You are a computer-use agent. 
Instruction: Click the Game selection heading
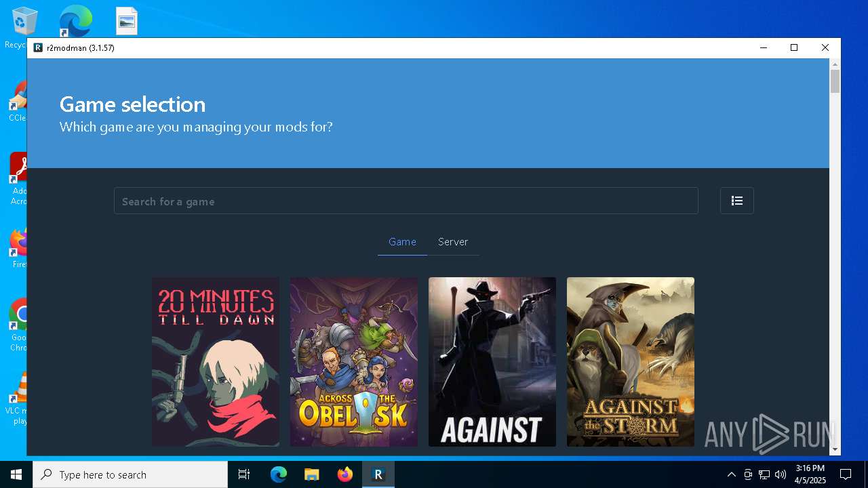pyautogui.click(x=132, y=104)
